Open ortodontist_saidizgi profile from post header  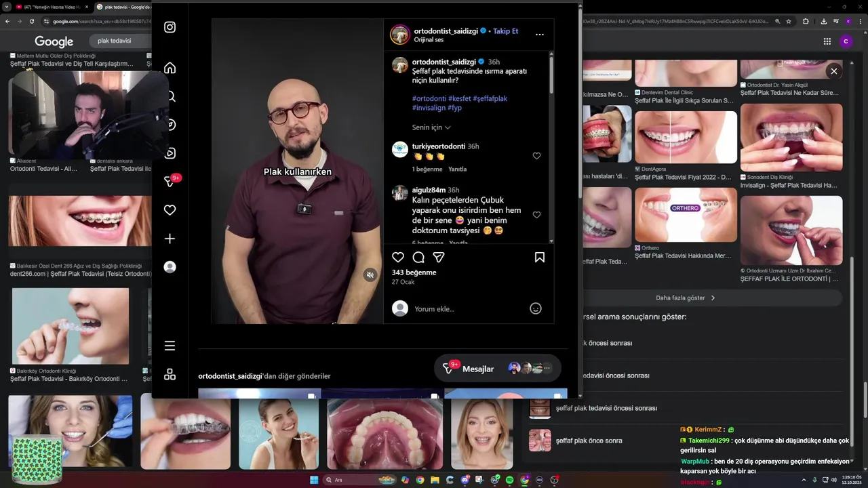pos(445,31)
